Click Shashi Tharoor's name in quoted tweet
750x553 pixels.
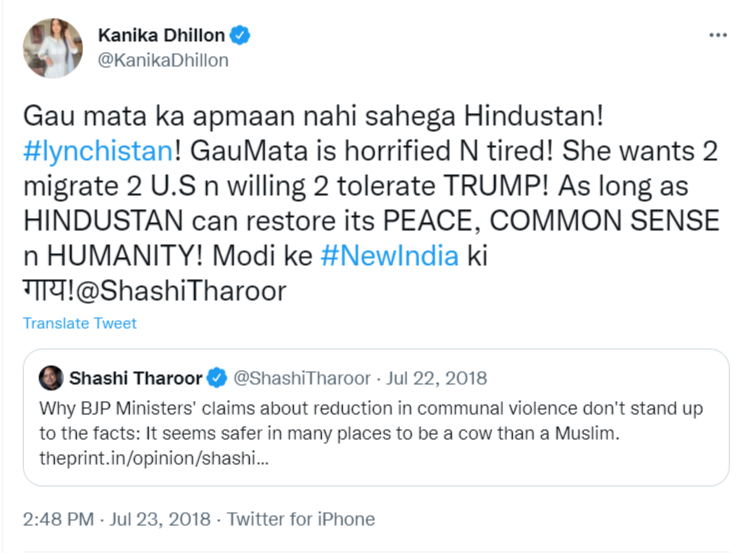135,378
